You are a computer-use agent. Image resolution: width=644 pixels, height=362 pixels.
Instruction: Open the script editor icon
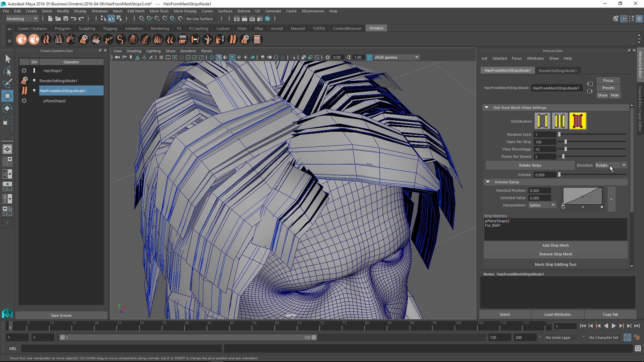[638, 349]
